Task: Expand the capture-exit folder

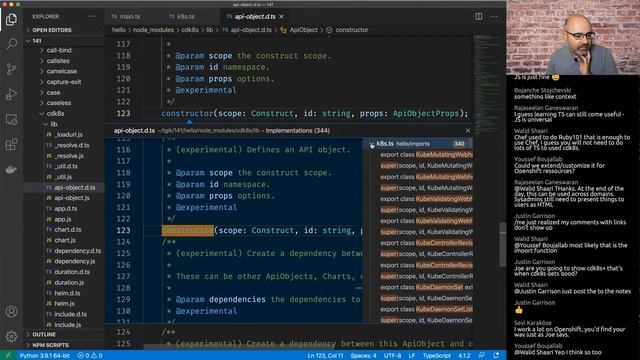Action: tap(64, 82)
